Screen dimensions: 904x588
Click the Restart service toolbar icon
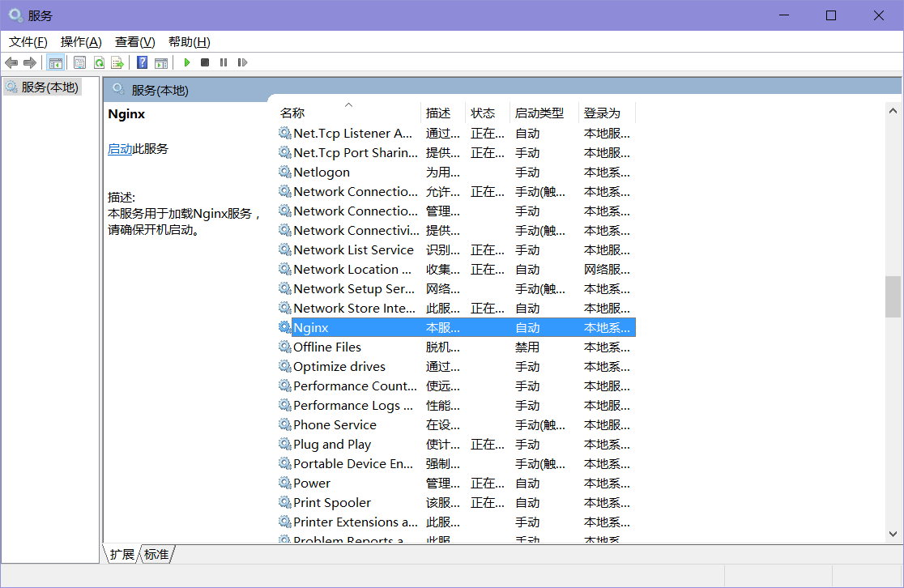242,62
